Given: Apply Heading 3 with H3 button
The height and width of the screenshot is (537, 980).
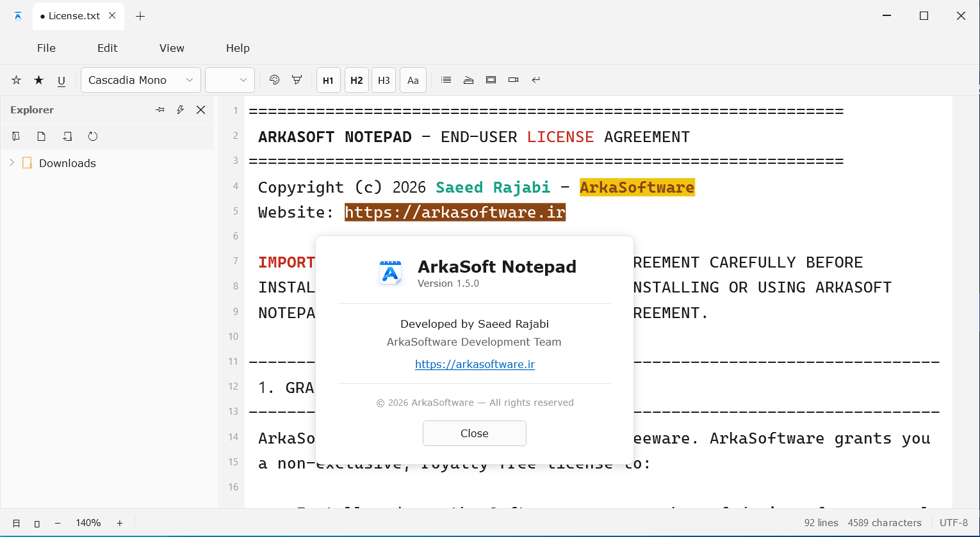Looking at the screenshot, I should tap(384, 80).
